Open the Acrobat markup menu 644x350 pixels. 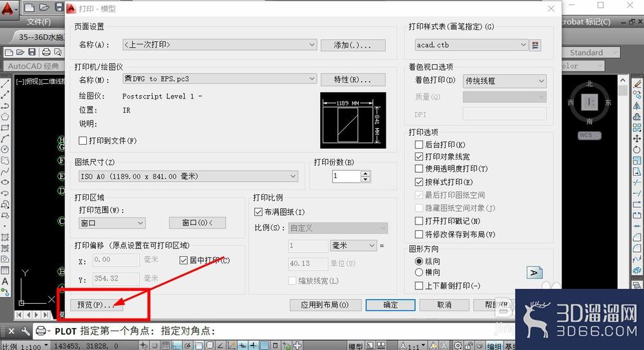coord(586,22)
